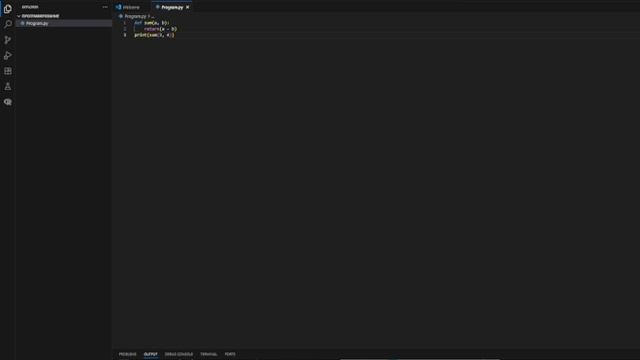Open the Ports panel tab
This screenshot has width=640, height=360.
pos(230,354)
